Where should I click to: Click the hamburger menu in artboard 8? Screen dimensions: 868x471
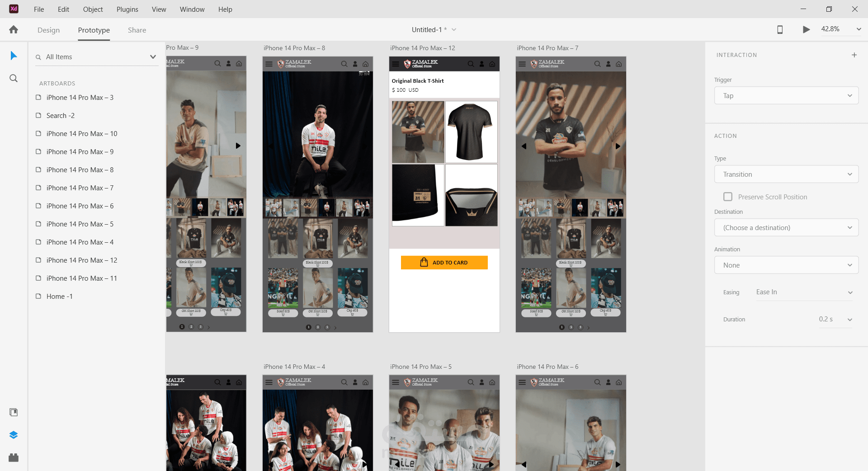point(269,64)
